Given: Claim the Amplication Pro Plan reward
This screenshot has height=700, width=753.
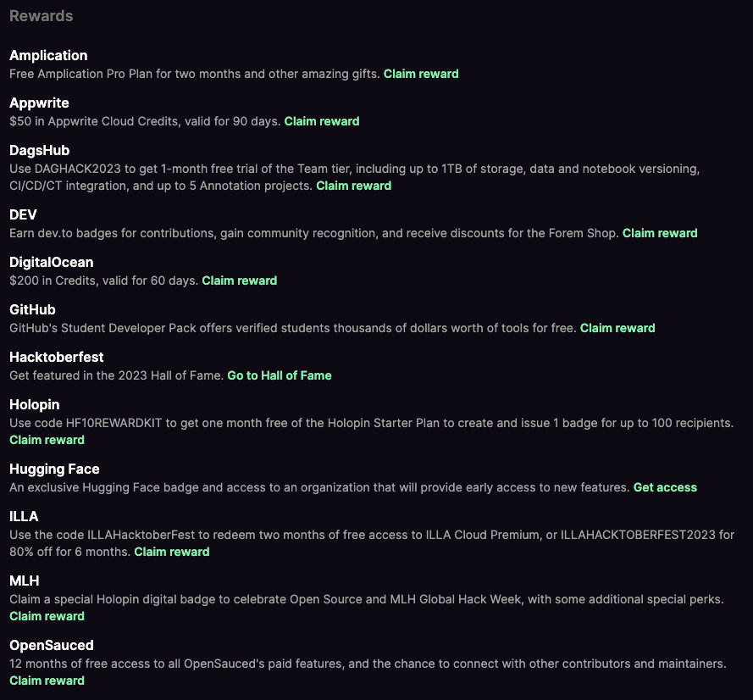Looking at the screenshot, I should [421, 74].
